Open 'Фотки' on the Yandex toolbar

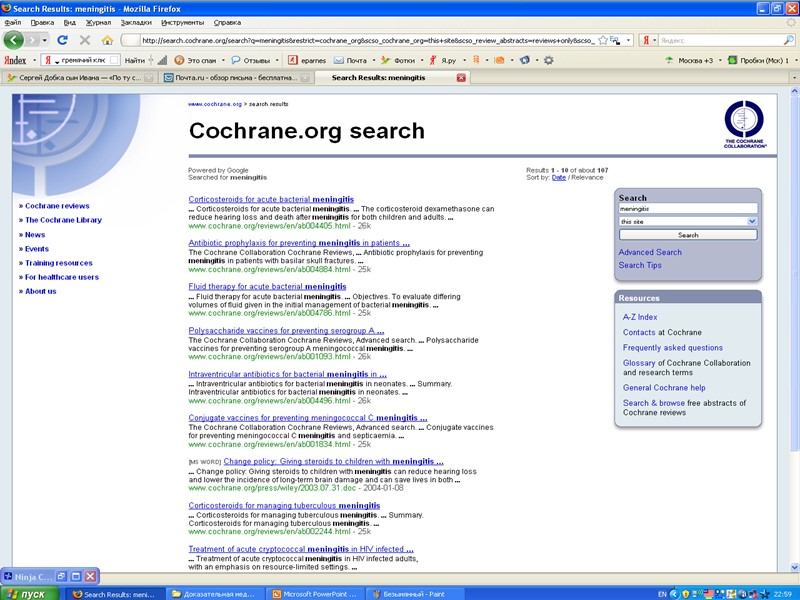398,60
